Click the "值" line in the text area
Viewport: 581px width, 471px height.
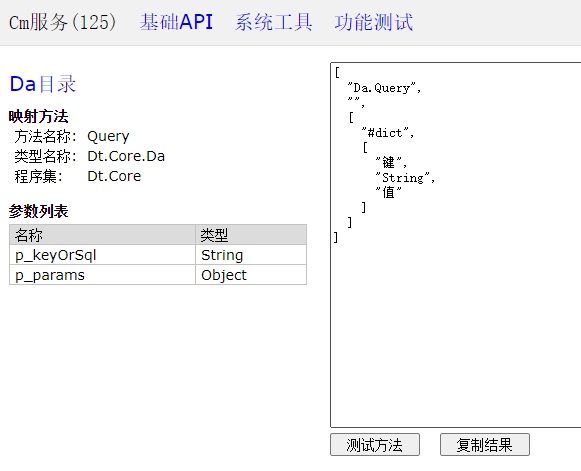(x=388, y=192)
